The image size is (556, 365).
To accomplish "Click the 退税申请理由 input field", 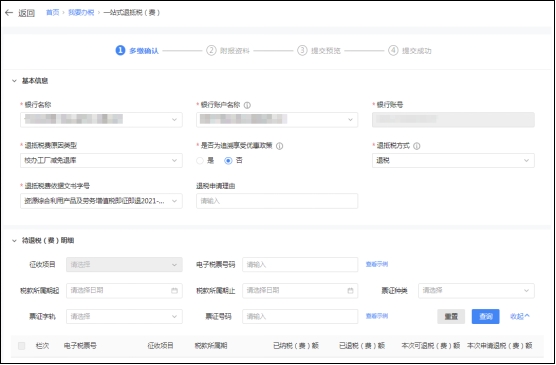I will [277, 201].
